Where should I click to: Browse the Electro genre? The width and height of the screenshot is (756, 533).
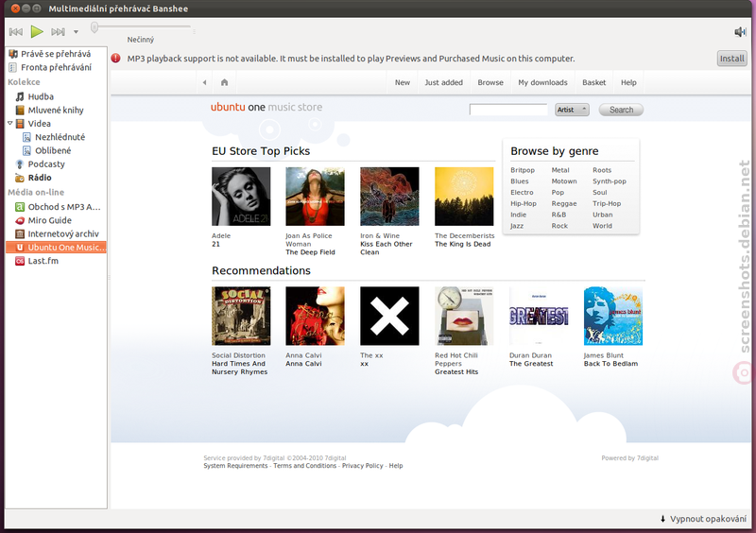coord(522,193)
